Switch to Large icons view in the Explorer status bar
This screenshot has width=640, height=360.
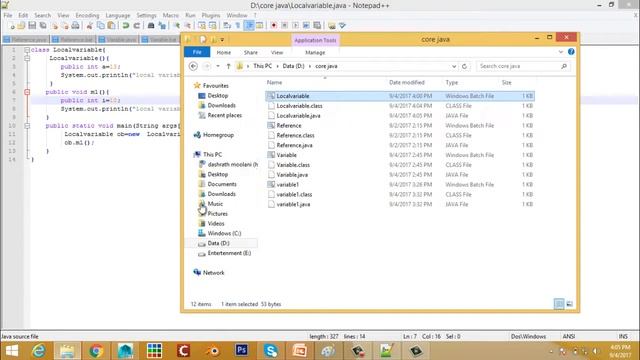[x=569, y=304]
